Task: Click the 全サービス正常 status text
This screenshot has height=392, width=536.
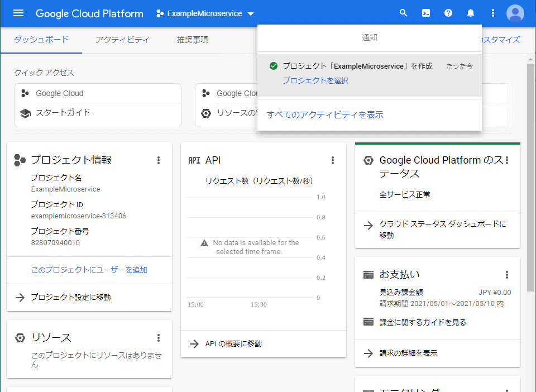Action: pyautogui.click(x=405, y=194)
